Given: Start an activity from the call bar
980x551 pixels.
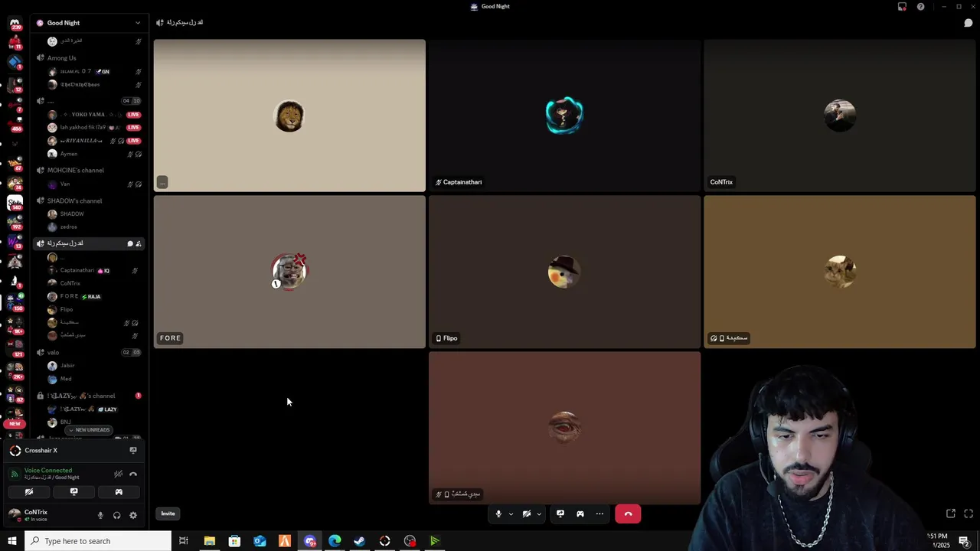Looking at the screenshot, I should 580,514.
